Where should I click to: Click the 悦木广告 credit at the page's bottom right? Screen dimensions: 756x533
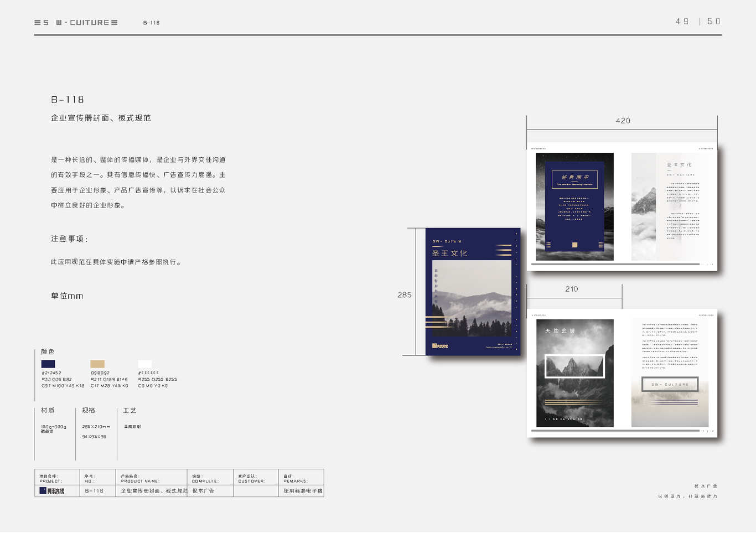(706, 487)
